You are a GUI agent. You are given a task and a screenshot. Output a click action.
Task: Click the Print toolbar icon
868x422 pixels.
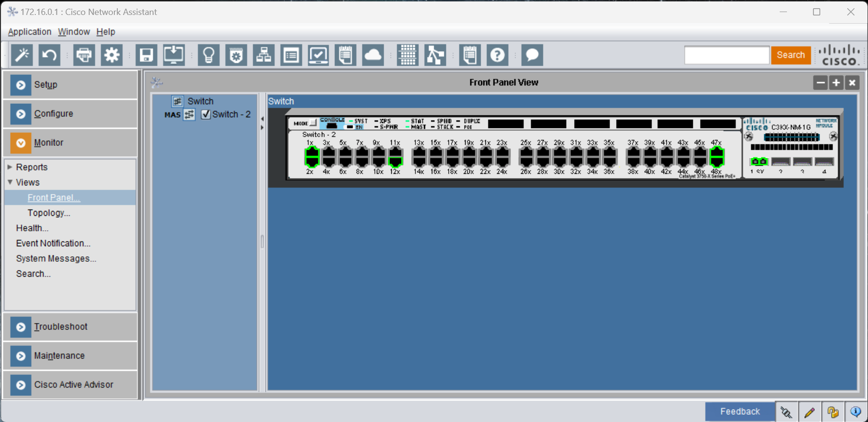(84, 55)
